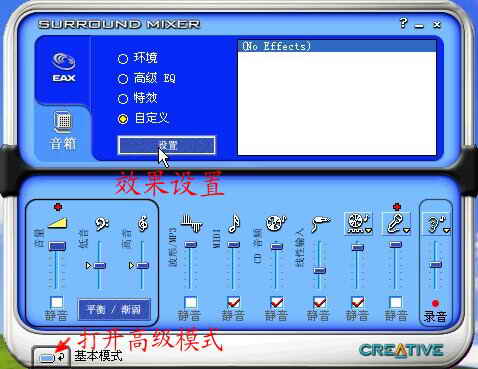This screenshot has width=478, height=369.
Task: Click the 平衡 / 渐弱 button
Action: [114, 310]
